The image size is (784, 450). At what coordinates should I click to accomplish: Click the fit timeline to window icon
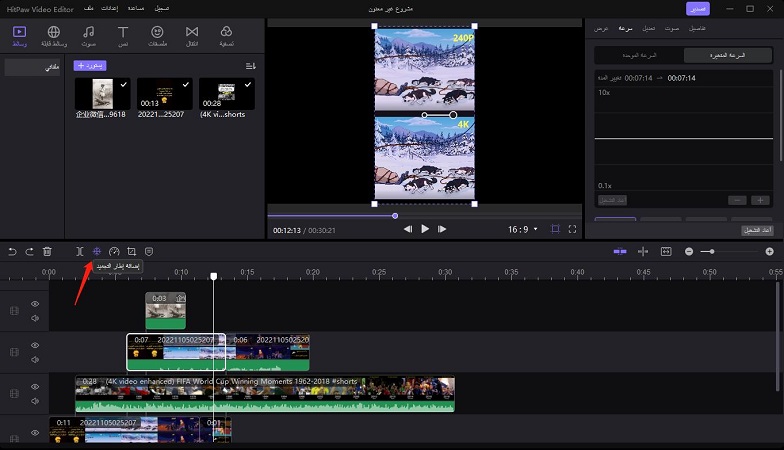click(x=666, y=252)
